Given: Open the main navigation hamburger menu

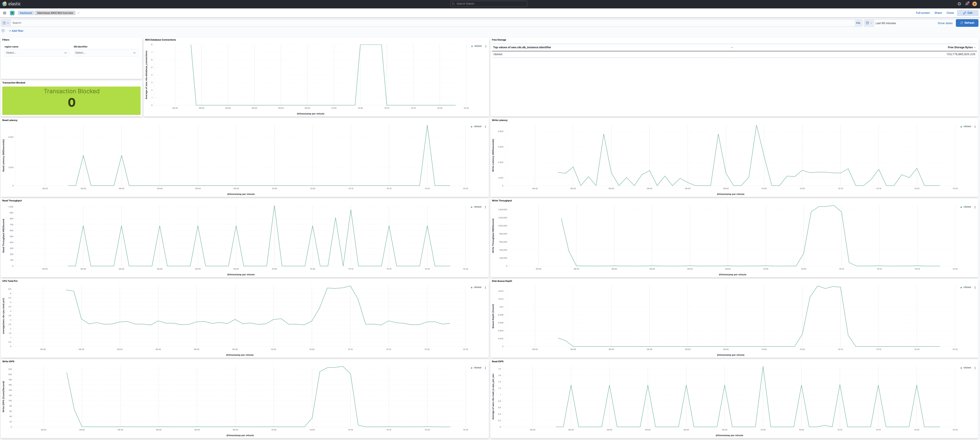Looking at the screenshot, I should pos(4,13).
